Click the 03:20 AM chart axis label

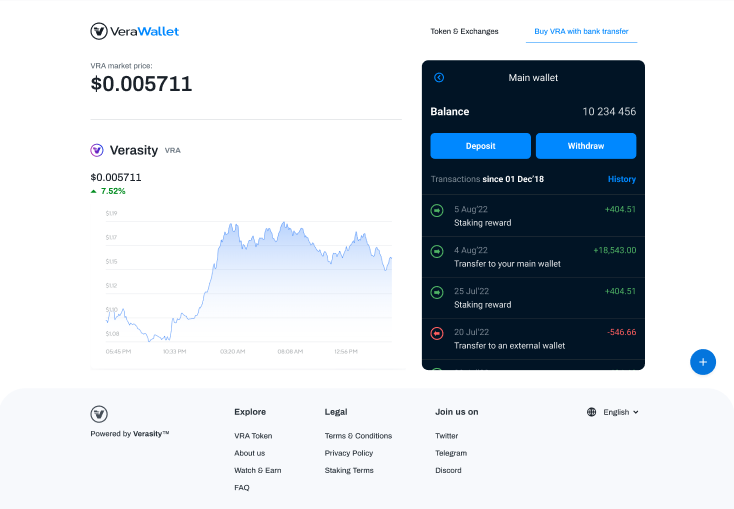coord(233,351)
